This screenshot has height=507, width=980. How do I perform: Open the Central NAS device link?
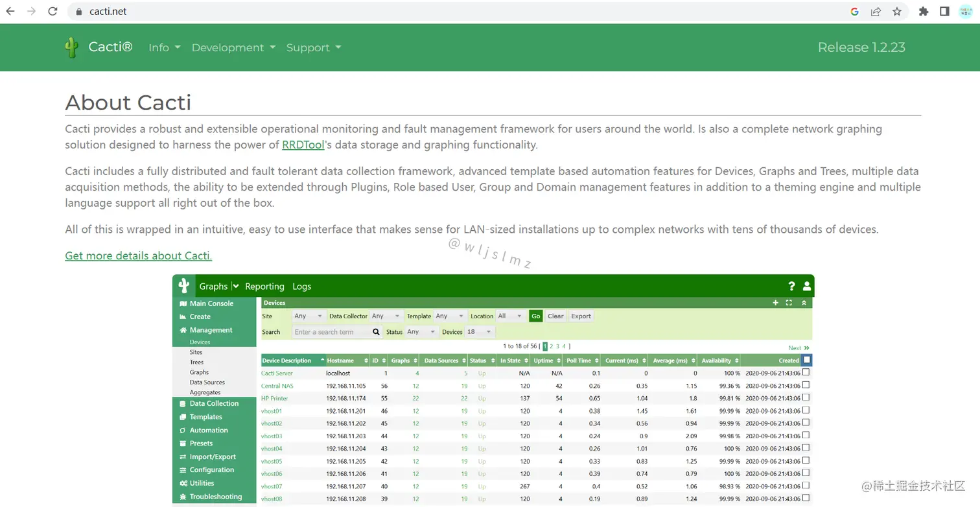[277, 386]
